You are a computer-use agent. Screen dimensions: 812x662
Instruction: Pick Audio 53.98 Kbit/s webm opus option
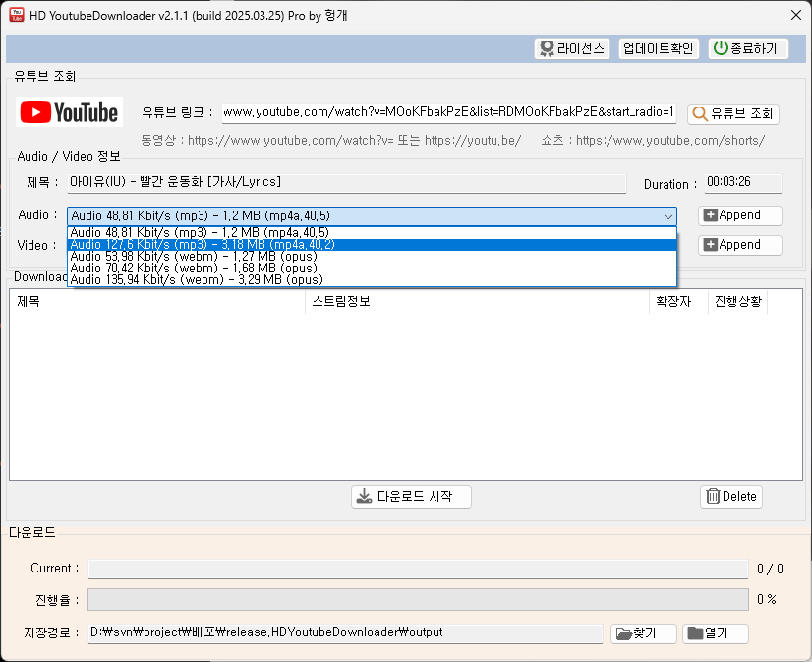coord(372,257)
